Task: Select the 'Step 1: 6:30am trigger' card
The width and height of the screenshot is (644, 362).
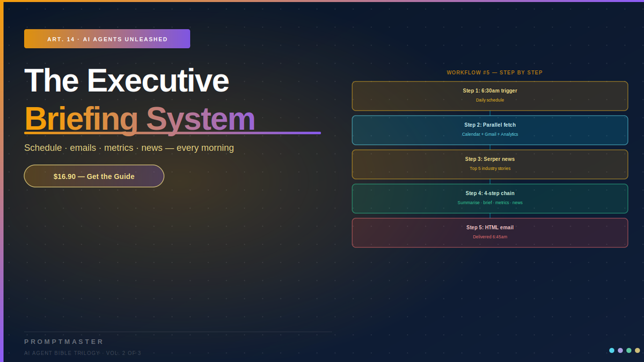Action: pyautogui.click(x=490, y=96)
